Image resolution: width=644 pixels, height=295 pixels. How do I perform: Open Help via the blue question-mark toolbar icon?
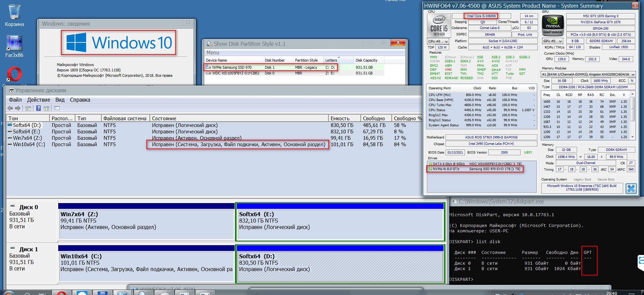pos(38,108)
